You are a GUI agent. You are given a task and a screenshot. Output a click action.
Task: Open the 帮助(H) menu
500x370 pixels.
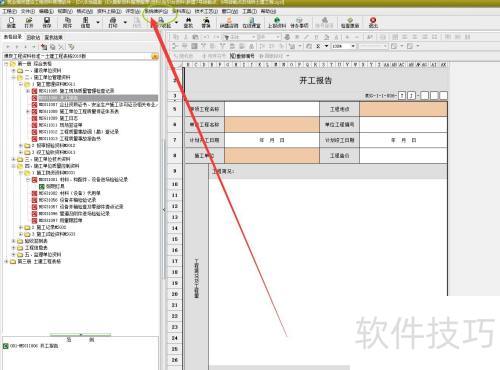tap(268, 11)
